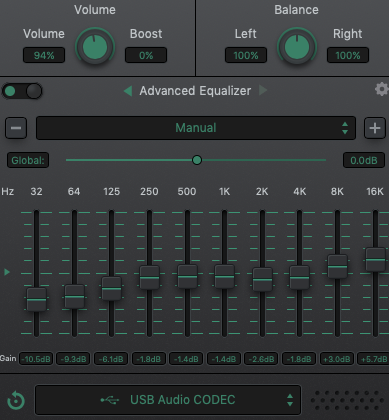Screen dimensions: 389x420
Task: Go to previous effect with left arrow
Action: 128,91
